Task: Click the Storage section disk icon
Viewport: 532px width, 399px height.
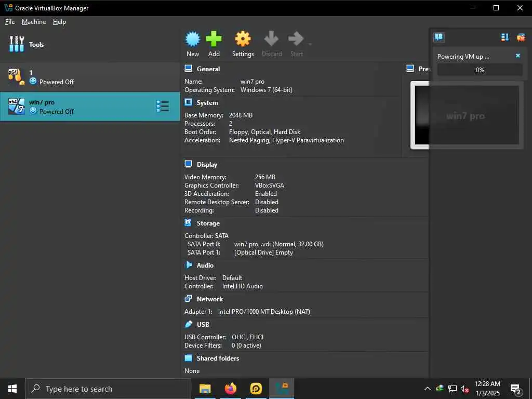Action: pos(188,223)
